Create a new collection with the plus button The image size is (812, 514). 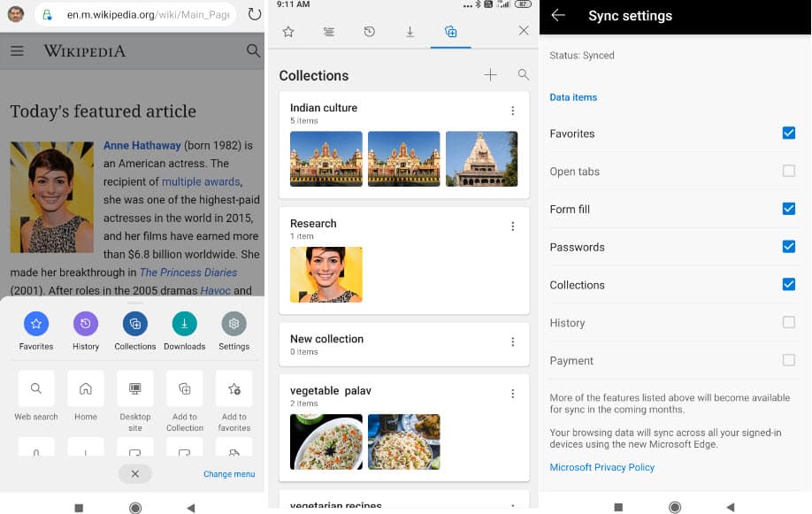490,74
